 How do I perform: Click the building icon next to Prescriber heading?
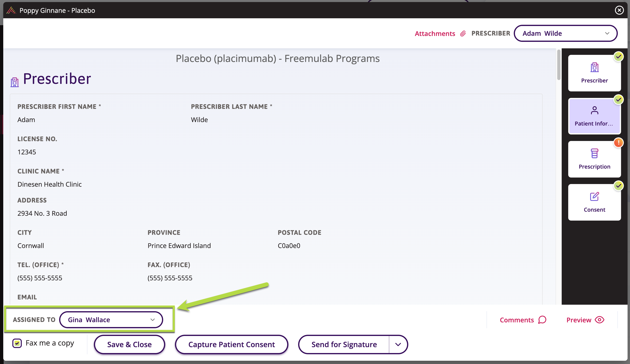[14, 81]
